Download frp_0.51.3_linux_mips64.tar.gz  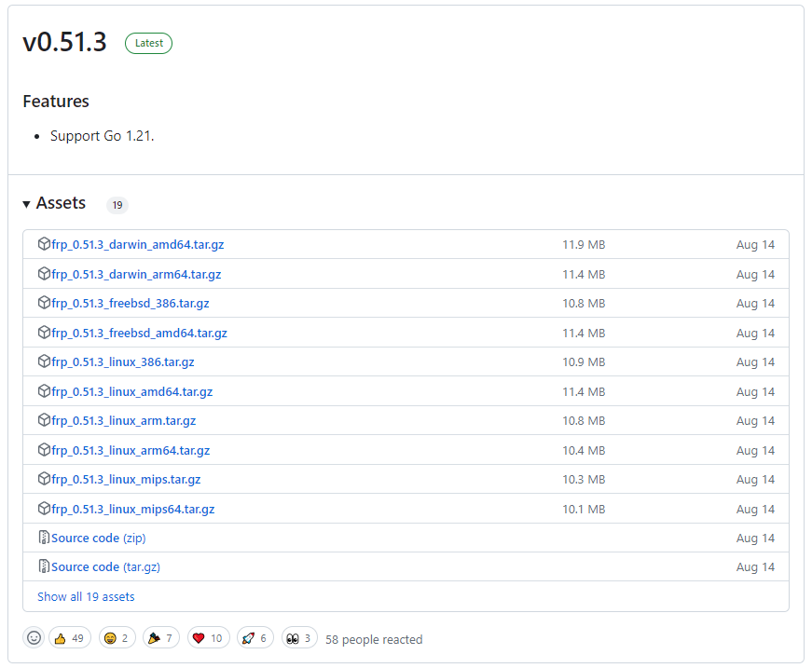[133, 509]
